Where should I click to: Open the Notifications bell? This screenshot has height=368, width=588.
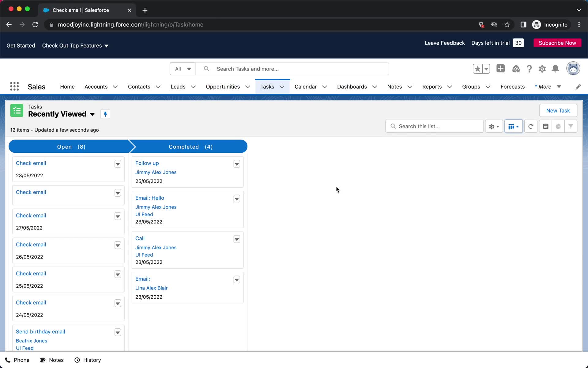pos(555,69)
